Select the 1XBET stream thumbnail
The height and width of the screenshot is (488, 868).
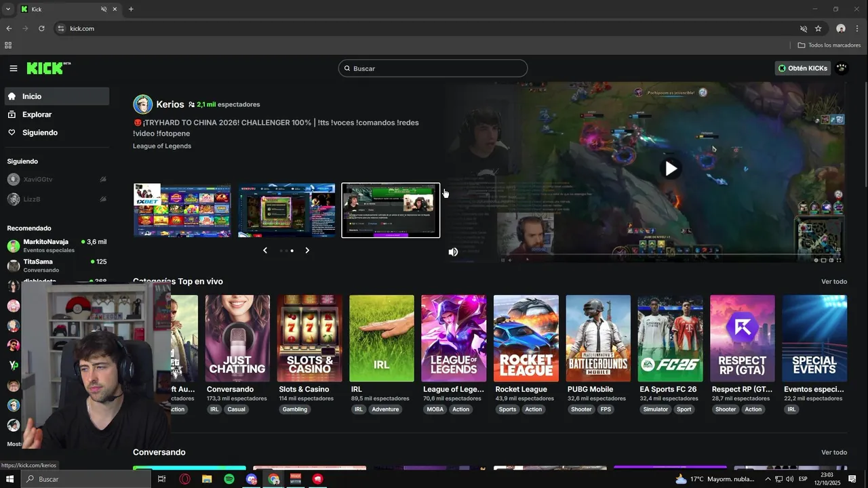(x=182, y=210)
